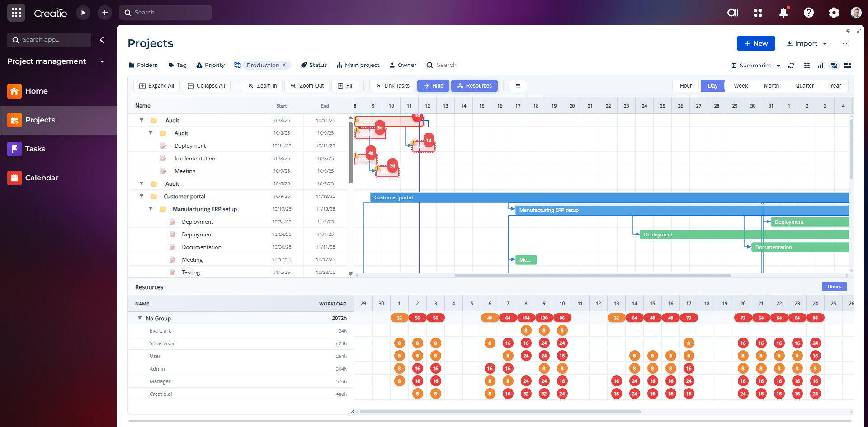
Task: Click the Gantt horizontal scrollbar
Action: tap(592, 275)
